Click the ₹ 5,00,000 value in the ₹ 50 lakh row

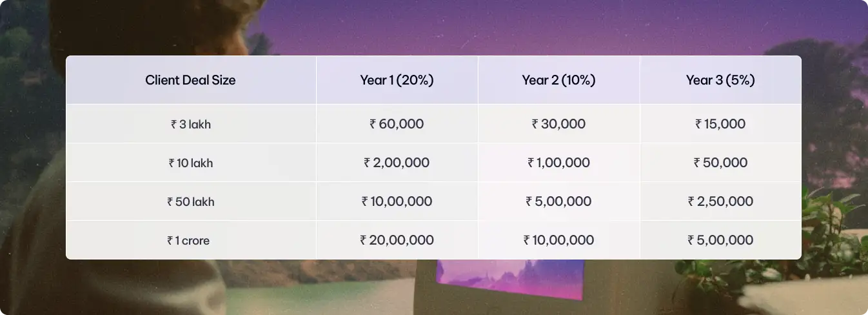pos(558,201)
